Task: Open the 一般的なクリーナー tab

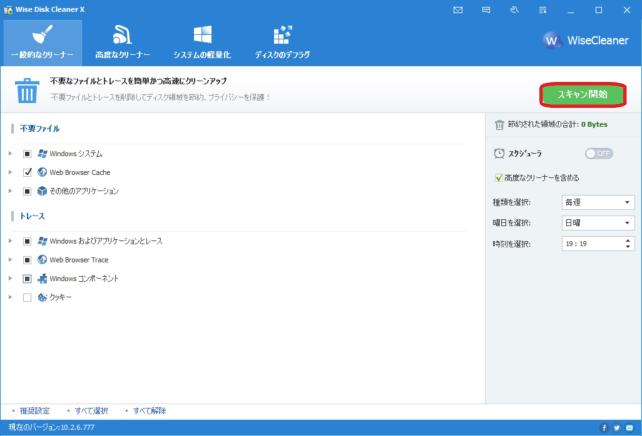Action: coord(42,43)
